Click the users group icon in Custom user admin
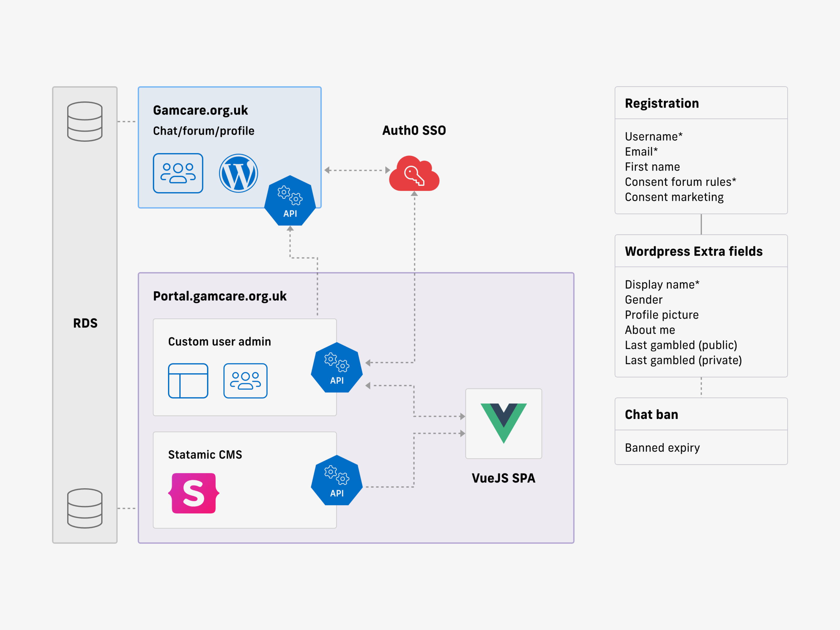840x630 pixels. point(245,381)
